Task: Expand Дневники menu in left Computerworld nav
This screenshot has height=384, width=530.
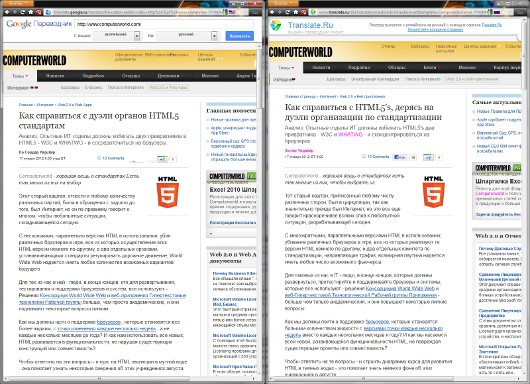Action: click(x=170, y=76)
